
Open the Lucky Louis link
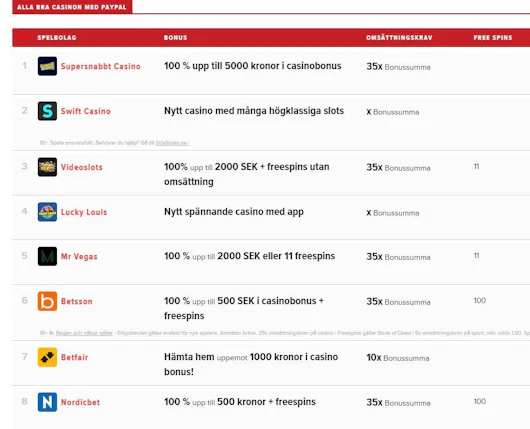[x=84, y=212]
